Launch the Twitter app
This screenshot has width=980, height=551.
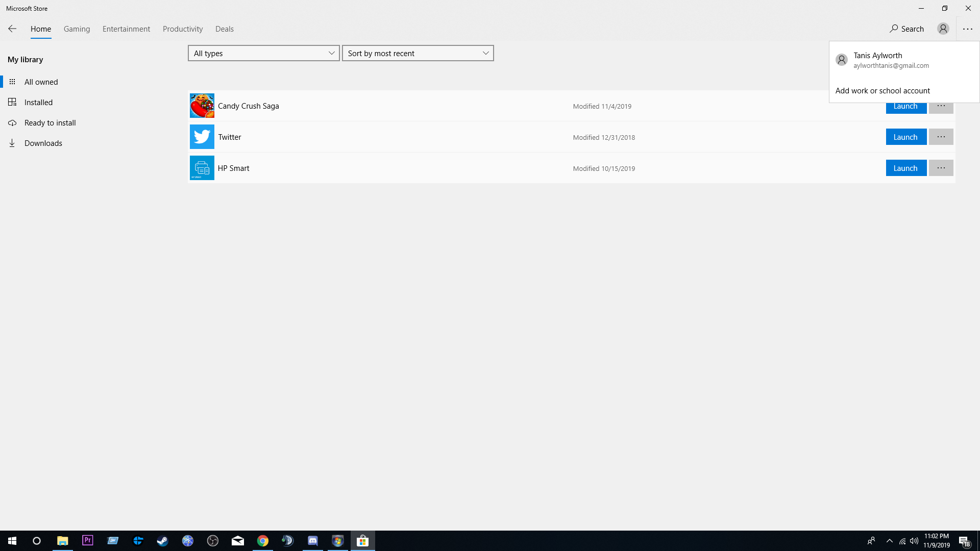click(x=905, y=137)
